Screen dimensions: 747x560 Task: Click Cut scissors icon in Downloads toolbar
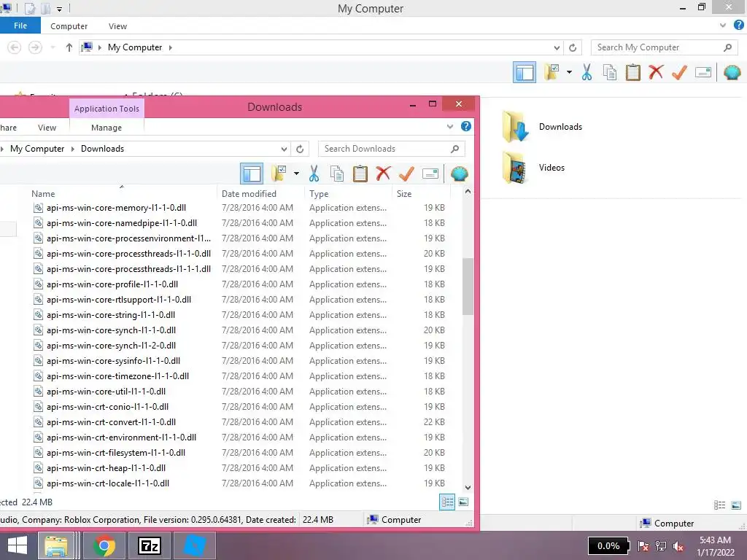click(x=314, y=174)
